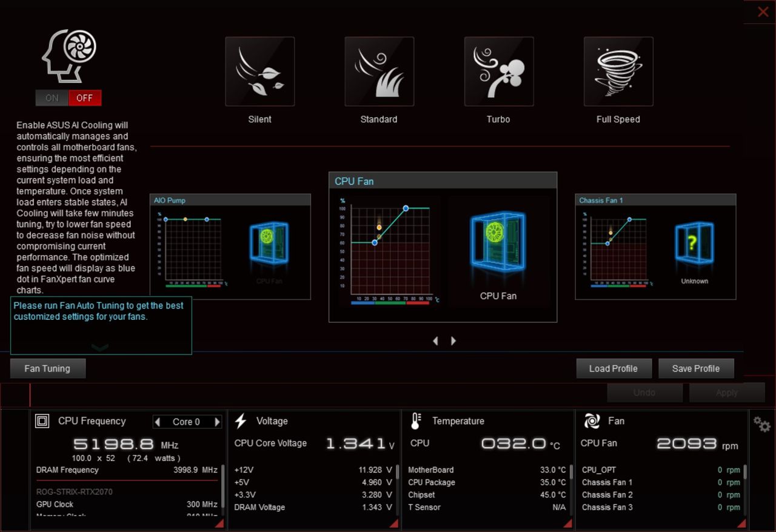Expand the Fan panel corner triangle
Screen dimensions: 776x532
coord(741,523)
